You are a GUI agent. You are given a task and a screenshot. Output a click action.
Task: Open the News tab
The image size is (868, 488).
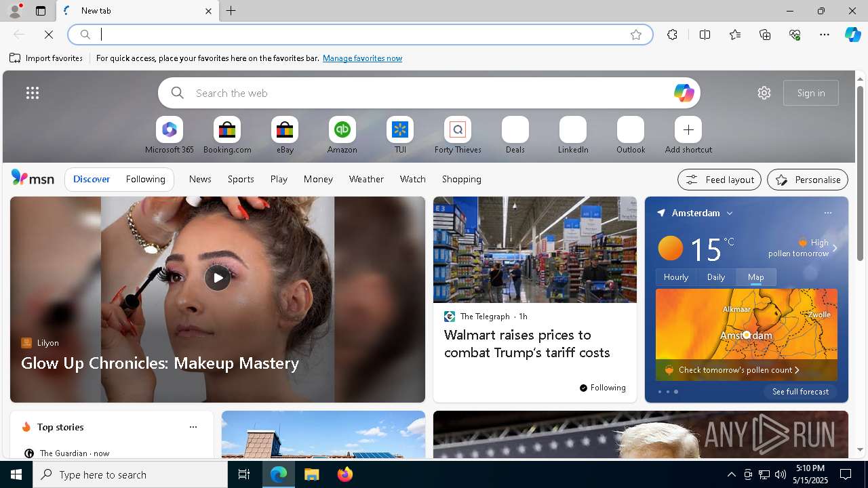point(200,179)
